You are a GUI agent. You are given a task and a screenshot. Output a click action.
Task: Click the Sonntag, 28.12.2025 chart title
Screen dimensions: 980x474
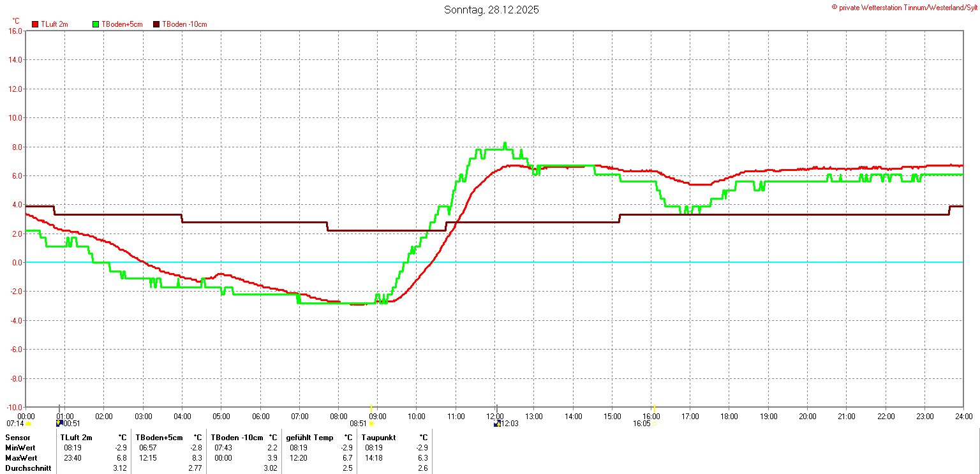491,10
